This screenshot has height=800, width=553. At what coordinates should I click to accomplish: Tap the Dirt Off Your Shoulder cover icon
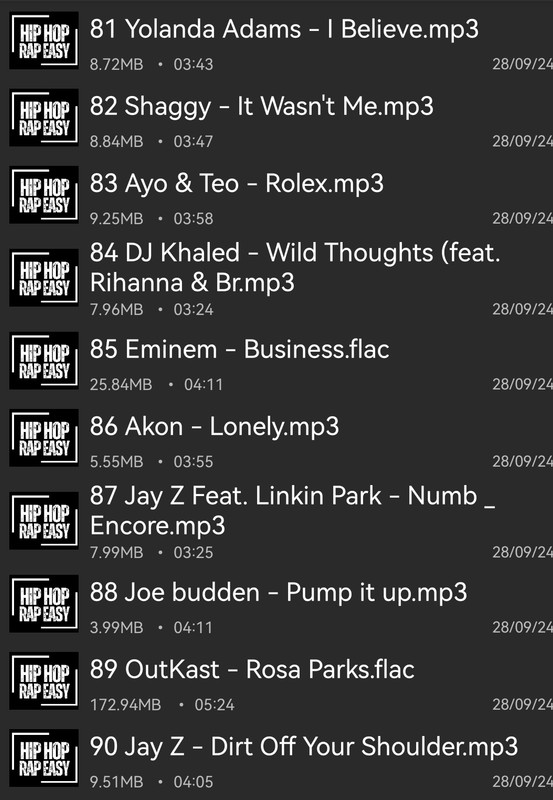pos(44,758)
